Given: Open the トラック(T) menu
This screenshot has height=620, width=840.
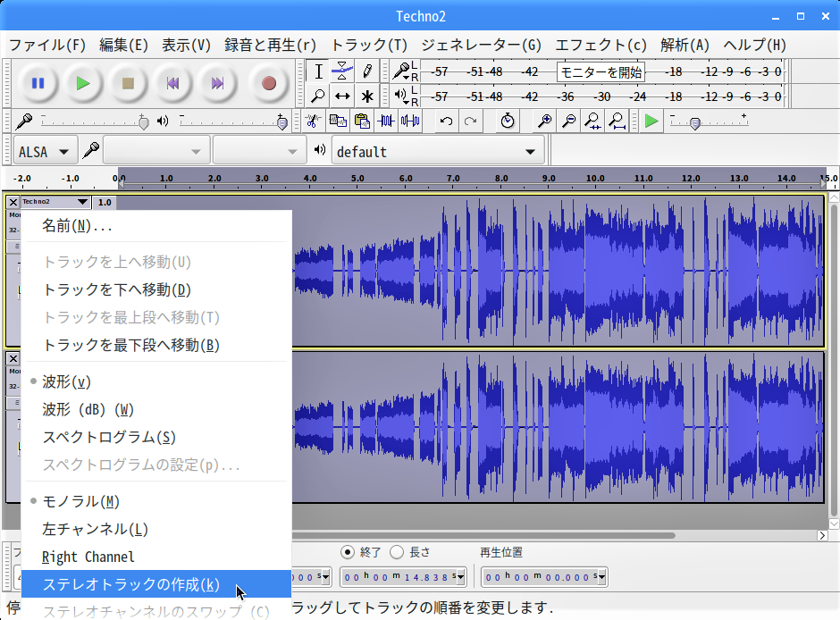Looking at the screenshot, I should pyautogui.click(x=369, y=45).
